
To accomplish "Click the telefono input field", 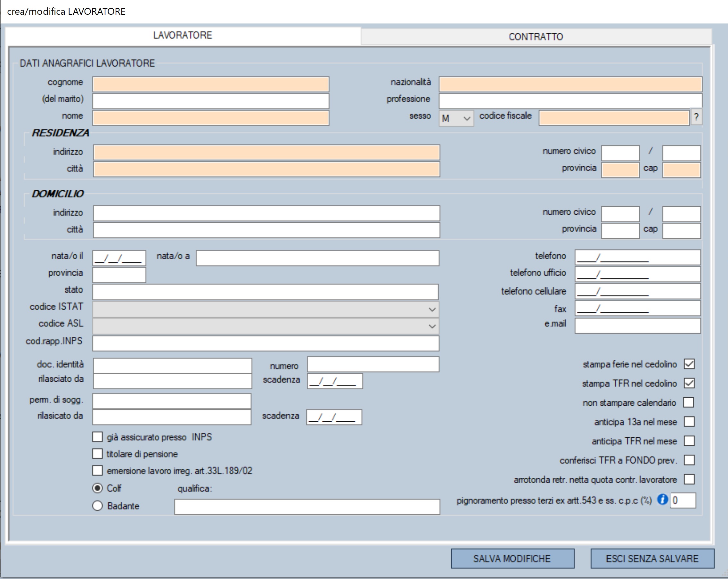I will (637, 257).
